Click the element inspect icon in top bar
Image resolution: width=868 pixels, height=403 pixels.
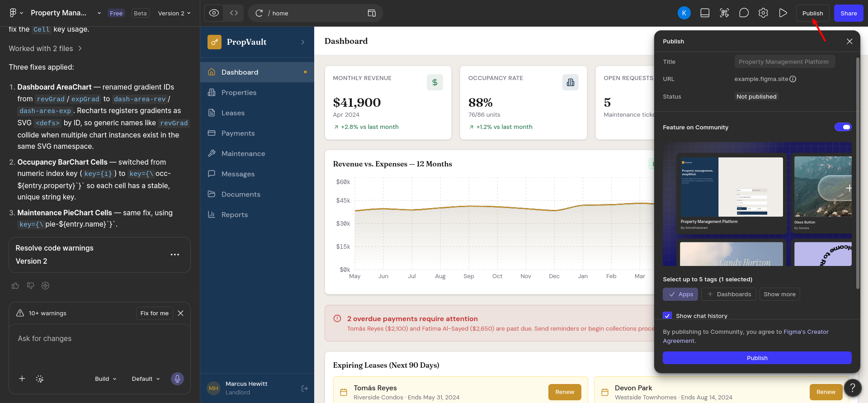[x=724, y=13]
